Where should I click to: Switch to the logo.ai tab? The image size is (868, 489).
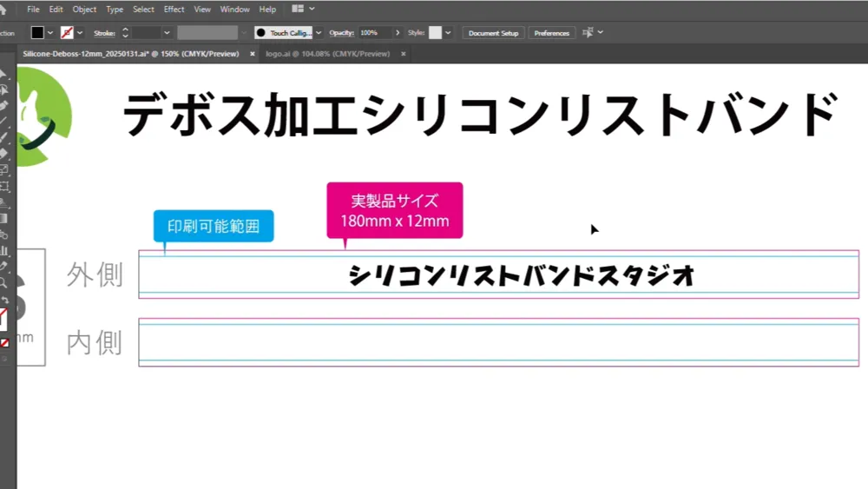328,54
